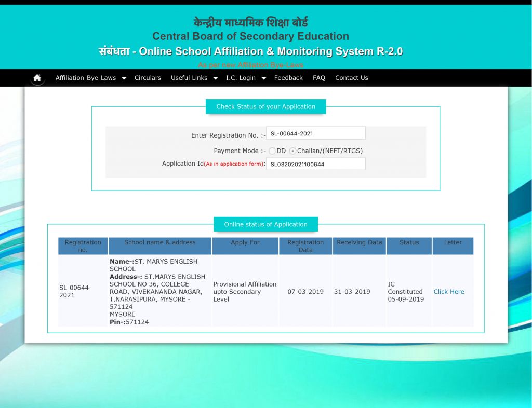
Task: Click the Application Id input field
Action: (x=315, y=164)
